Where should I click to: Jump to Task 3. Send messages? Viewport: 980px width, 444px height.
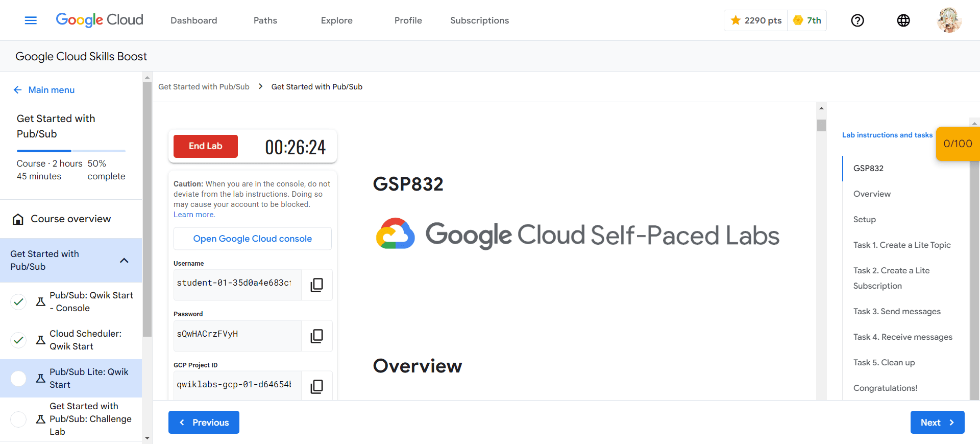pyautogui.click(x=897, y=311)
